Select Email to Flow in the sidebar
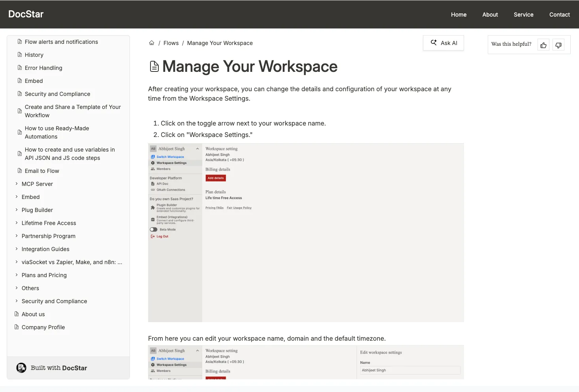This screenshot has height=392, width=579. [41, 171]
